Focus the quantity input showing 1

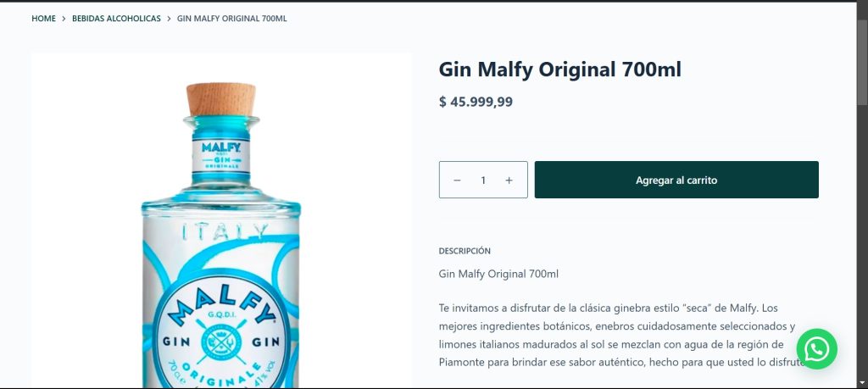click(x=483, y=180)
